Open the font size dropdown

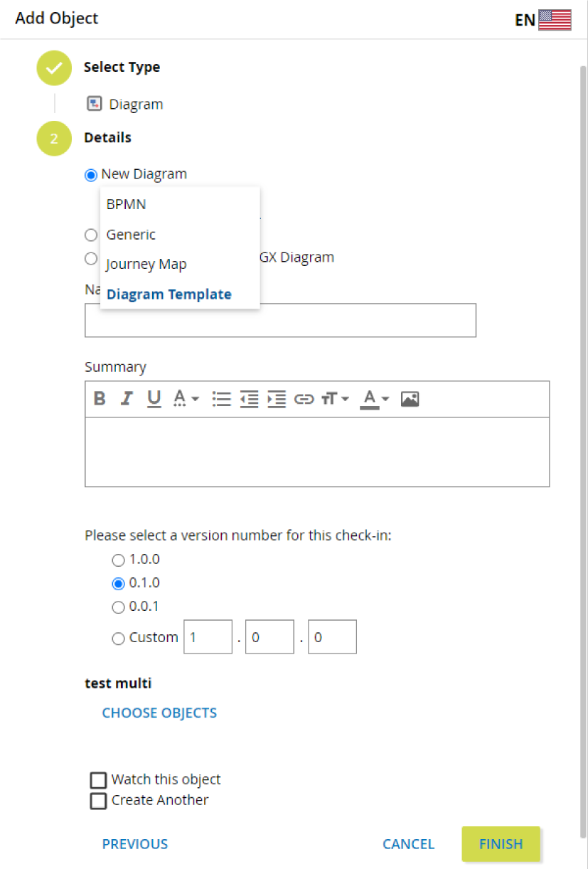(335, 399)
